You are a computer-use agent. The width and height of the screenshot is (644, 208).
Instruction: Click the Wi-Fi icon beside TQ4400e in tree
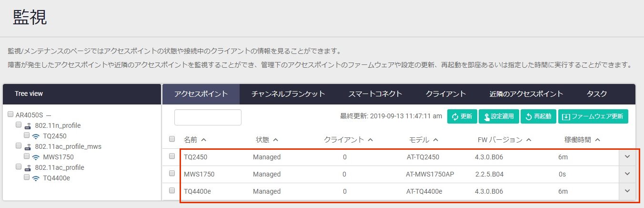36,178
